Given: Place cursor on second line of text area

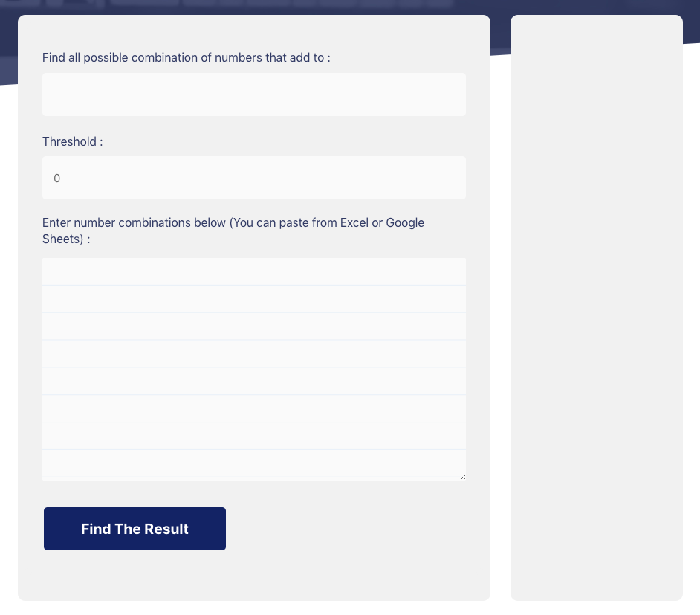Looking at the screenshot, I should (254, 299).
